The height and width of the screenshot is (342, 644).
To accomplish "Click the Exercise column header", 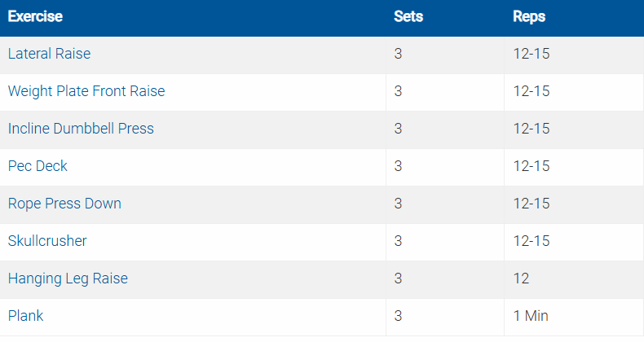I will (x=35, y=16).
